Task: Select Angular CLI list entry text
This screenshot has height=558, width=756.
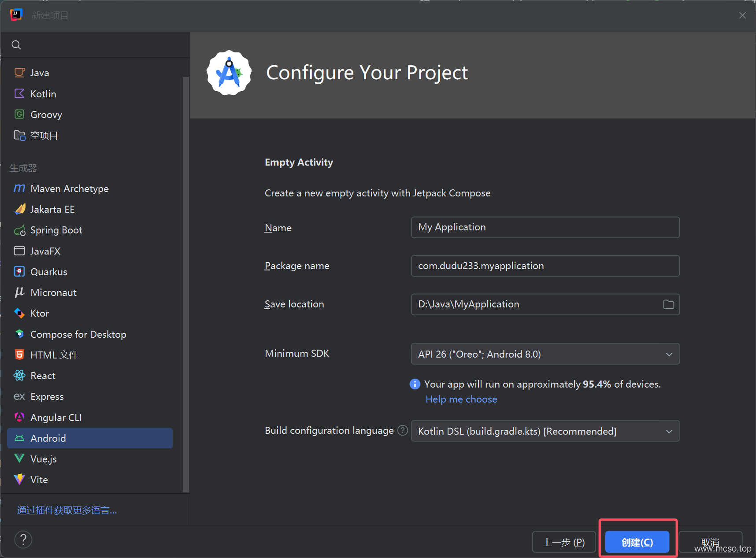Action: [56, 418]
